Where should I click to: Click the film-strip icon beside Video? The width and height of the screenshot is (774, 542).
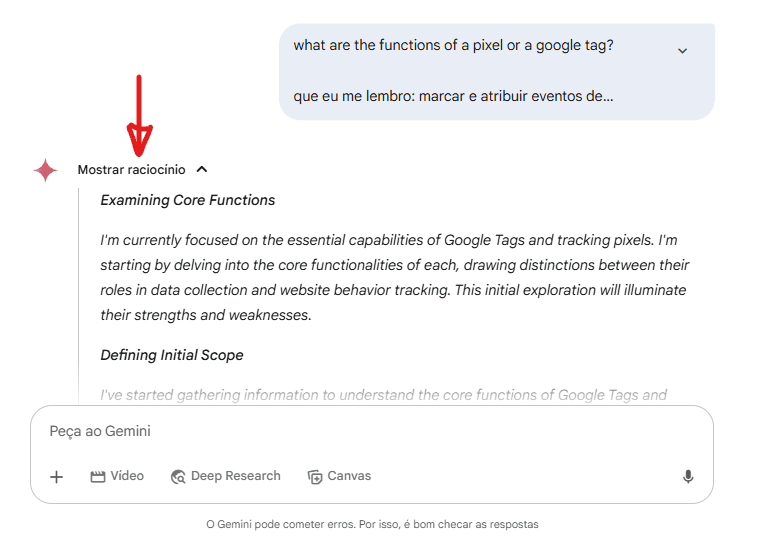click(x=98, y=477)
